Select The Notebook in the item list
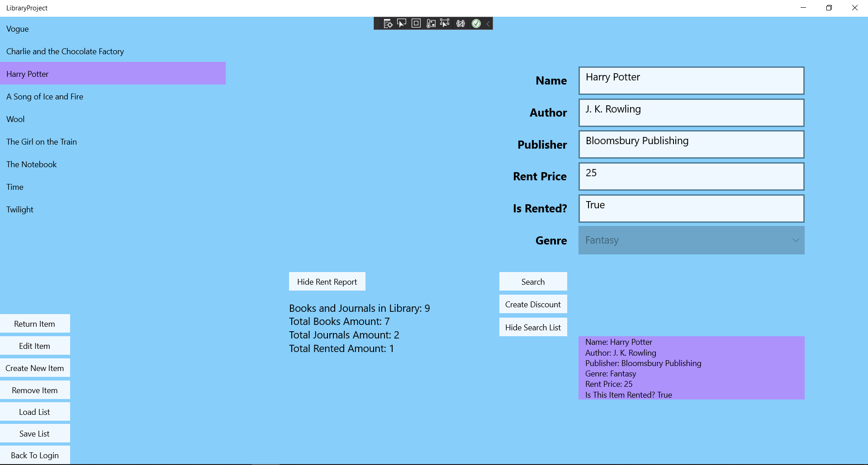868x465 pixels. pos(113,164)
